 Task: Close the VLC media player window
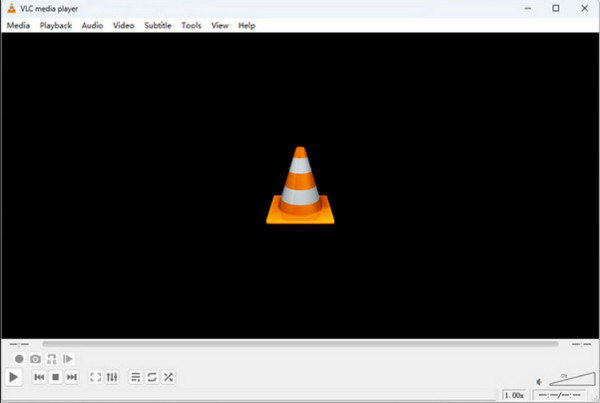click(x=585, y=8)
